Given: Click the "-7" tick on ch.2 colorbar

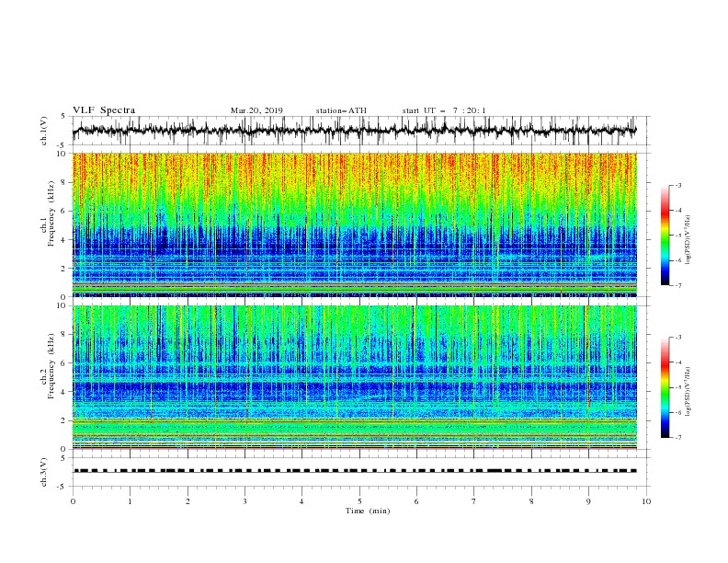Looking at the screenshot, I should [x=678, y=437].
